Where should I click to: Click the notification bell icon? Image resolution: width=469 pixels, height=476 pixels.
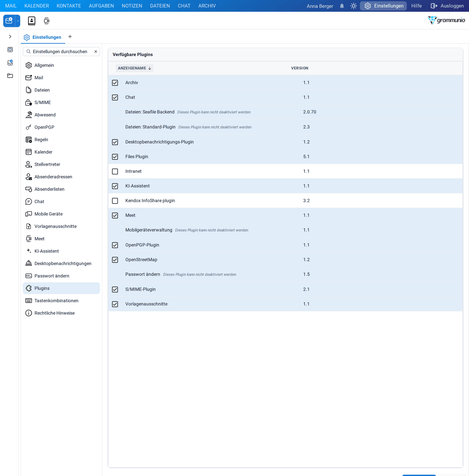coord(342,6)
